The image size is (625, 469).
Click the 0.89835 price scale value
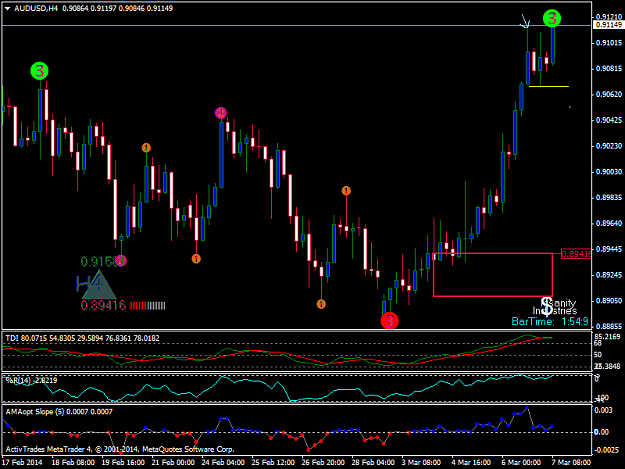pos(609,198)
